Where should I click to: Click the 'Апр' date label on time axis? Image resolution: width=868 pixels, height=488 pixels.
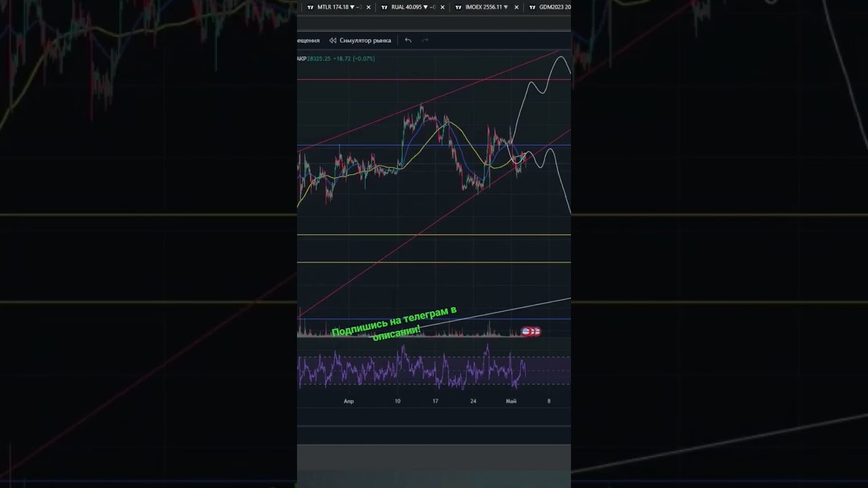tap(349, 401)
